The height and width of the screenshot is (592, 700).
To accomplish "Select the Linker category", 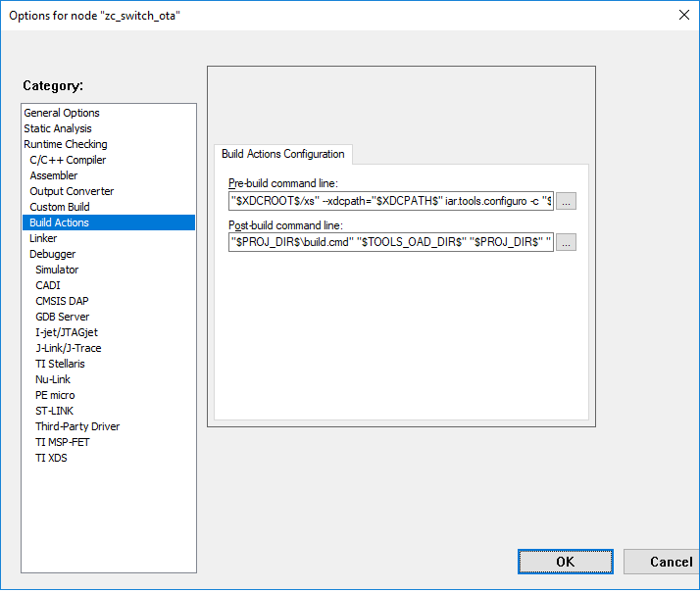I will click(43, 238).
